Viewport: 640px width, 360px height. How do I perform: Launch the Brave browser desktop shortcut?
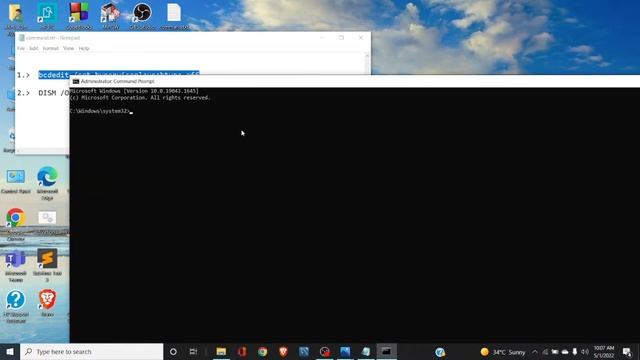47,303
